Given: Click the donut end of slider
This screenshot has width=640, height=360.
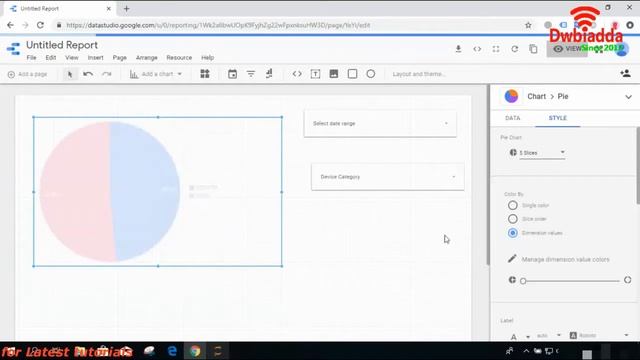Looking at the screenshot, I should pos(627,280).
